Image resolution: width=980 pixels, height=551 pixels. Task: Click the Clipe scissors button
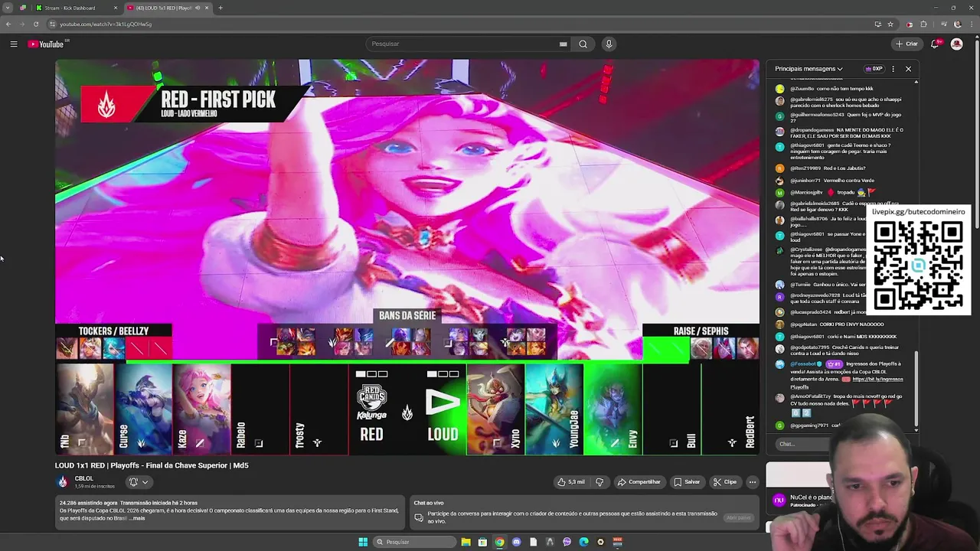pyautogui.click(x=724, y=482)
